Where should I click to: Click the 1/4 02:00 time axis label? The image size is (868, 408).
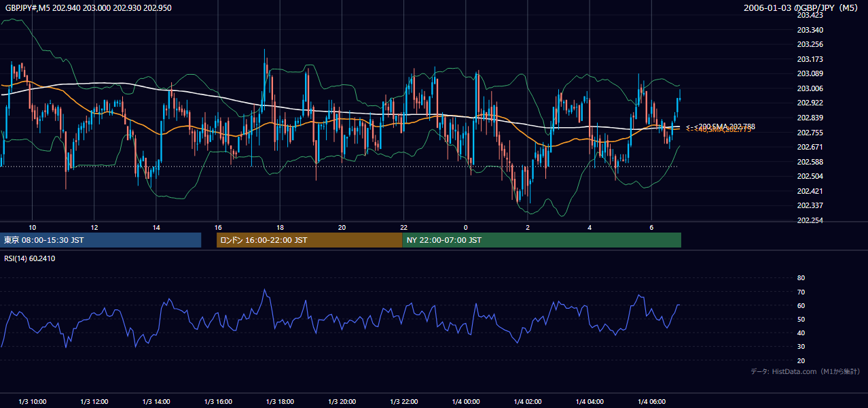tap(528, 402)
